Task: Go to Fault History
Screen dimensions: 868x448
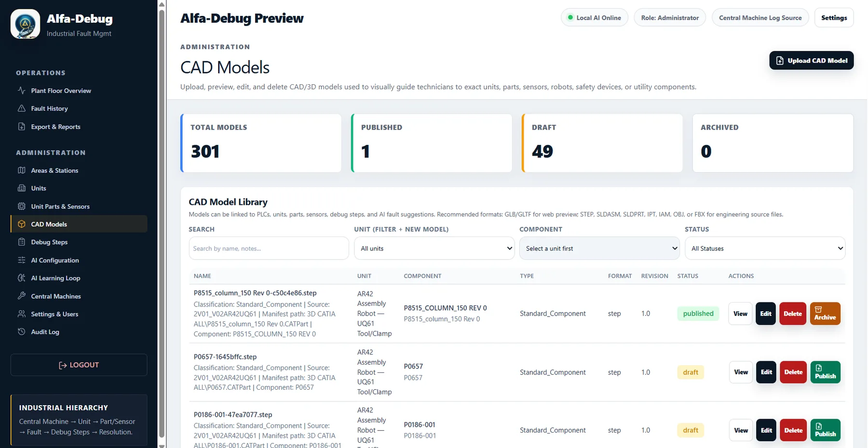Action: [x=79, y=108]
